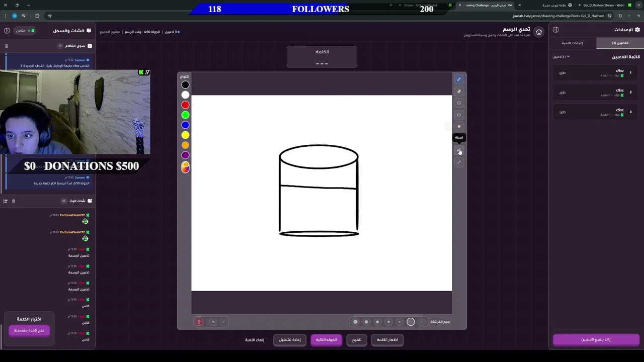Click the FortuneFlash777 top chat message
The width and height of the screenshot is (644, 362).
(70, 218)
